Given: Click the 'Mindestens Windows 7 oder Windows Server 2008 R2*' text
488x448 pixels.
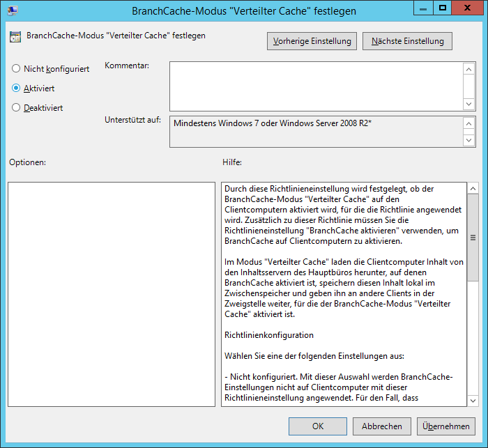Looking at the screenshot, I should (273, 123).
